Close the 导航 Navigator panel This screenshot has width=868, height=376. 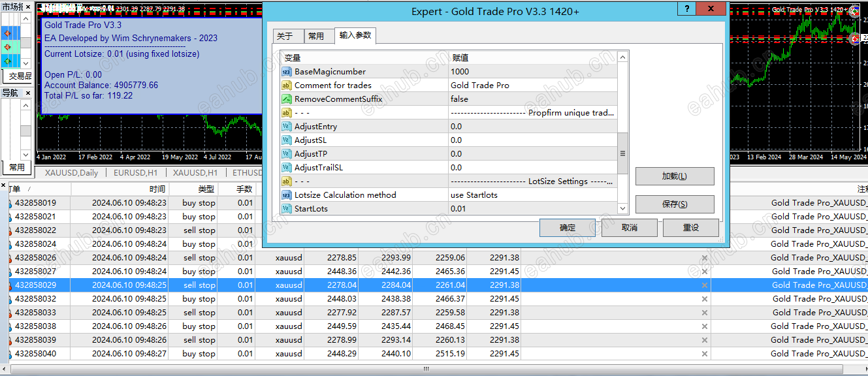[27, 93]
